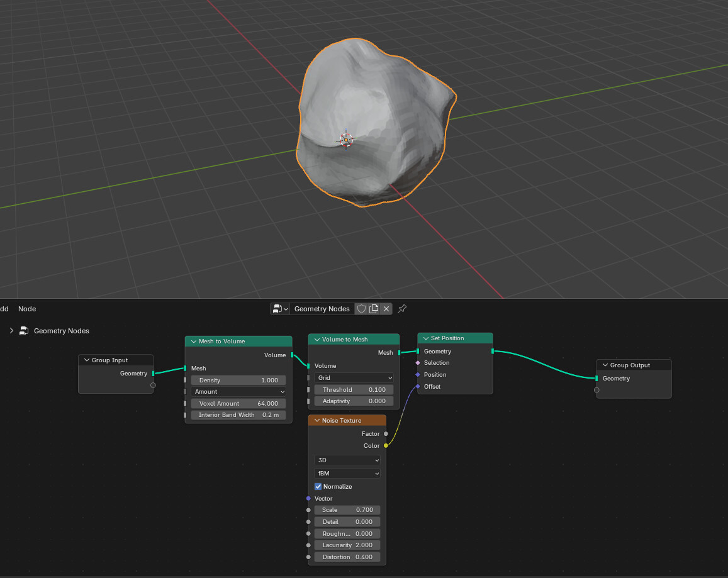This screenshot has height=578, width=728.
Task: Open the Node menu
Action: click(27, 309)
